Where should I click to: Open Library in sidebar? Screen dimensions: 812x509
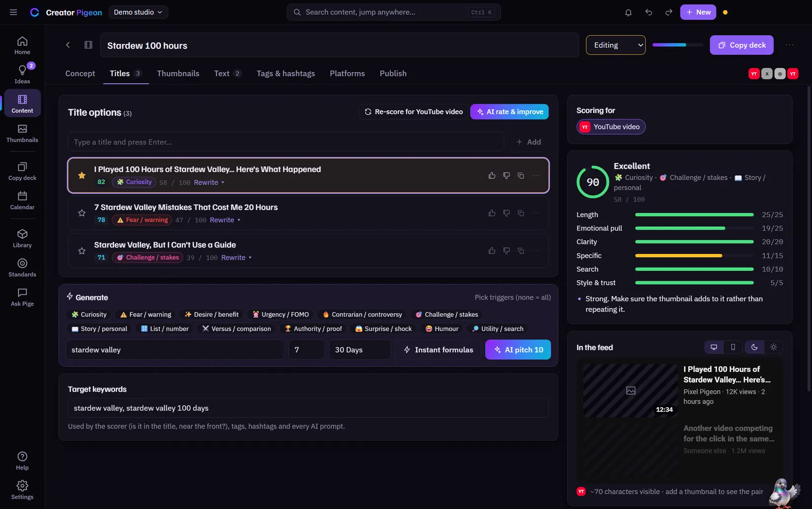[22, 238]
